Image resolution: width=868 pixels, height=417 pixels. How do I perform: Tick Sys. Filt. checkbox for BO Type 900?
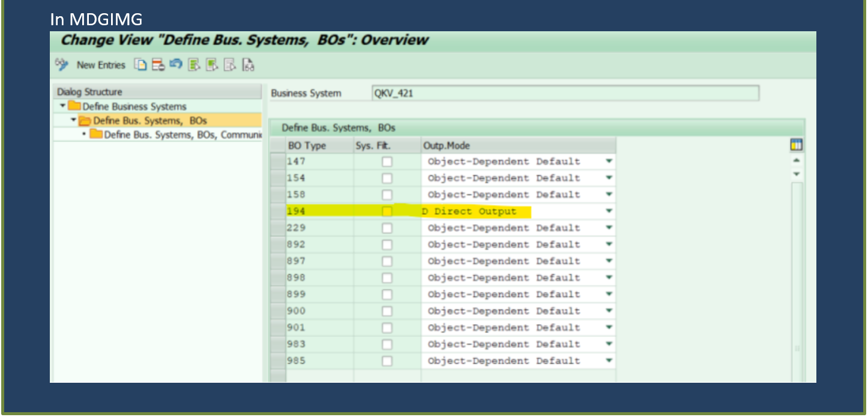pyautogui.click(x=387, y=311)
